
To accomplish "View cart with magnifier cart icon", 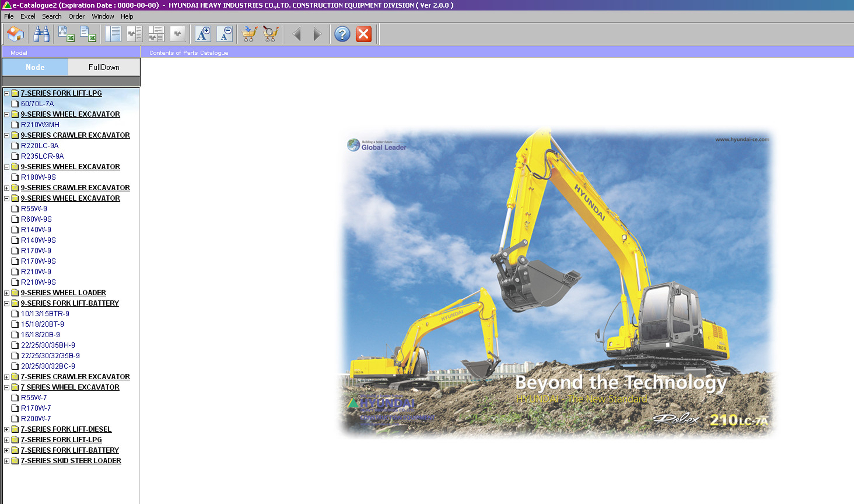I will pos(270,34).
